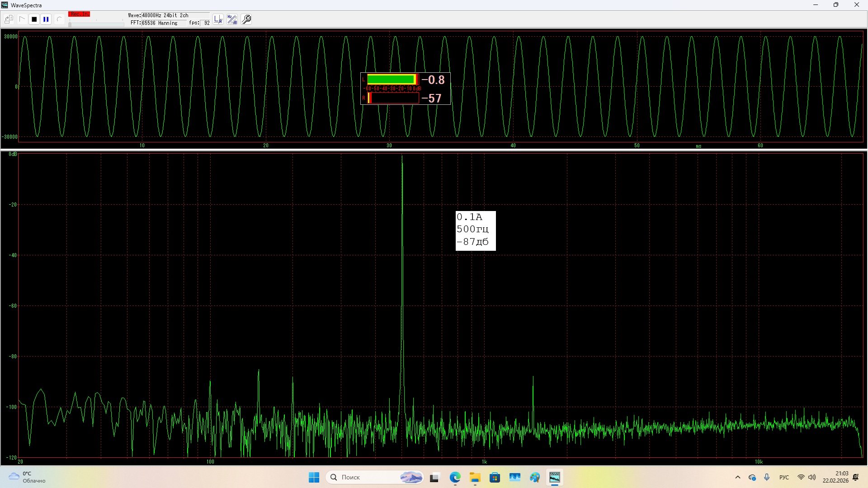The width and height of the screenshot is (868, 488).
Task: Click the L/R level meter panel
Action: (405, 89)
